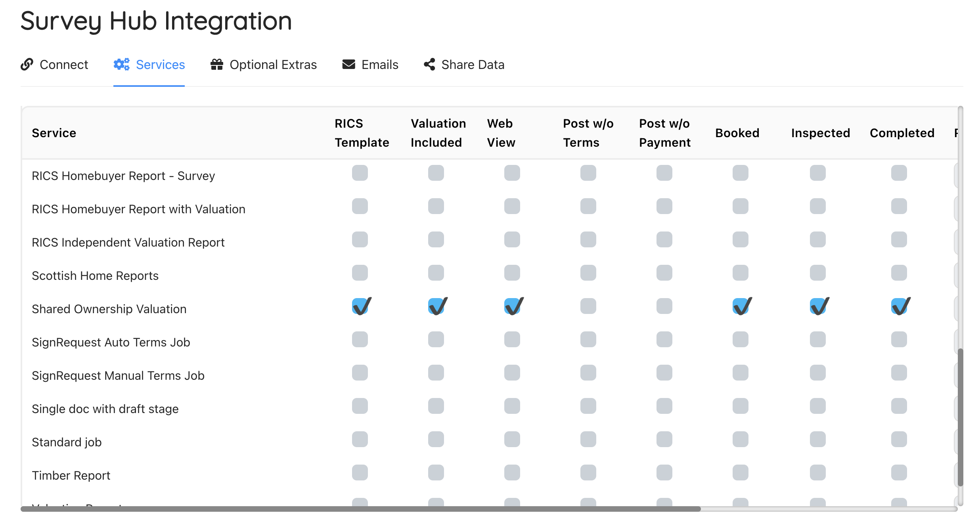The width and height of the screenshot is (980, 528).
Task: Switch to the Emails tab
Action: (379, 65)
